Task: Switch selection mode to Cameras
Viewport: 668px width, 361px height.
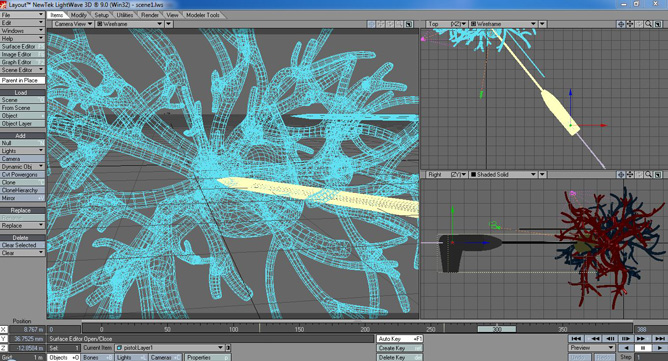Action: point(165,358)
